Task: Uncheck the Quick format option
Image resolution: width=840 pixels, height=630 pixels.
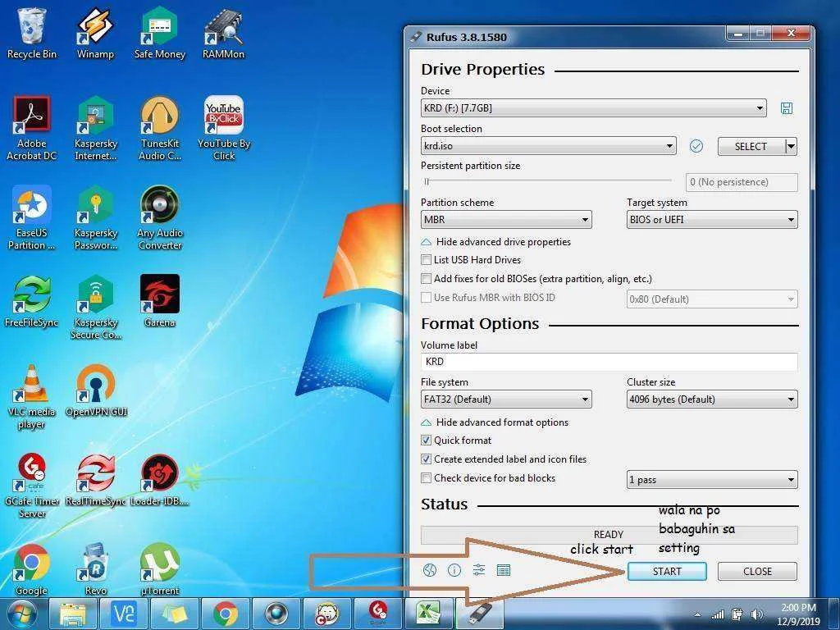Action: (426, 441)
